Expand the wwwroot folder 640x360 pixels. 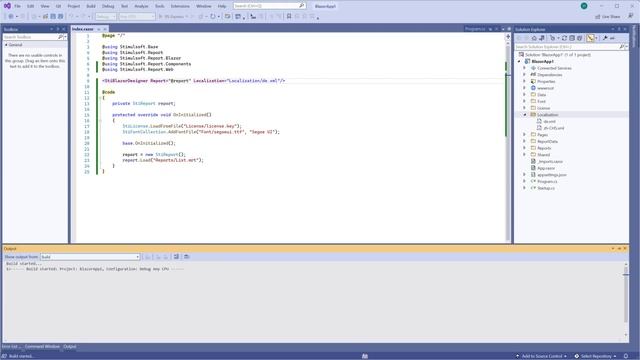coord(524,88)
